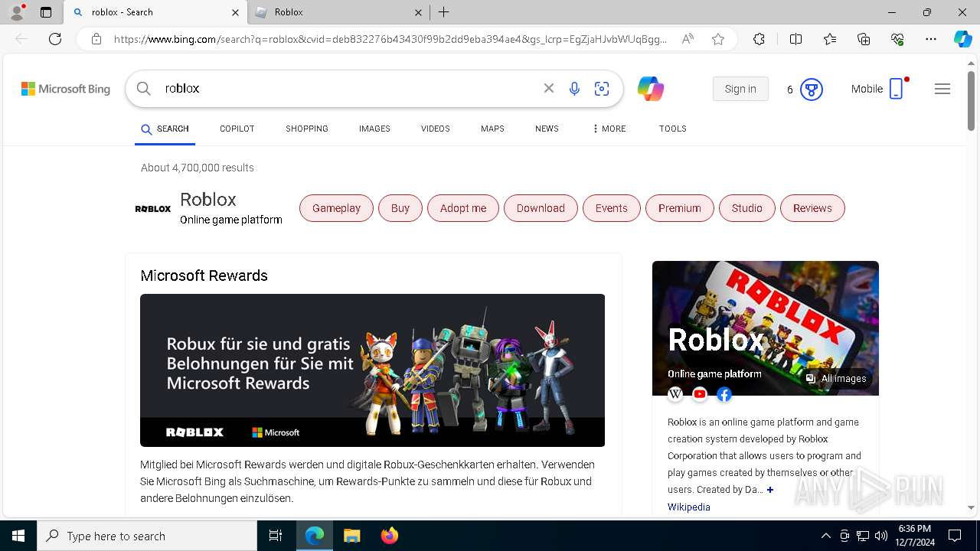
Task: Open Roblox Facebook icon
Action: point(724,394)
